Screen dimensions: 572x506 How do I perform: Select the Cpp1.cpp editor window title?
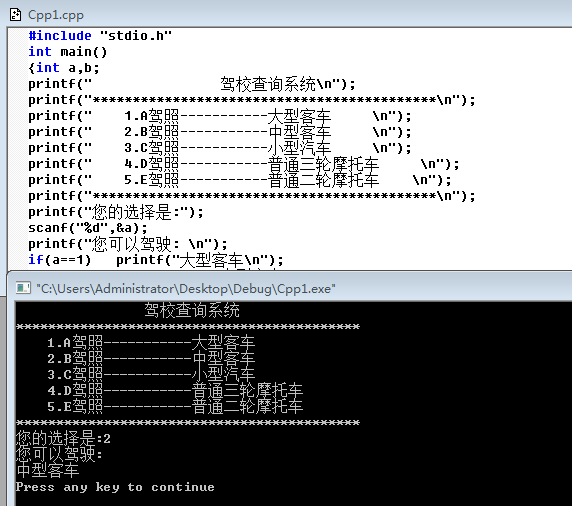[56, 15]
